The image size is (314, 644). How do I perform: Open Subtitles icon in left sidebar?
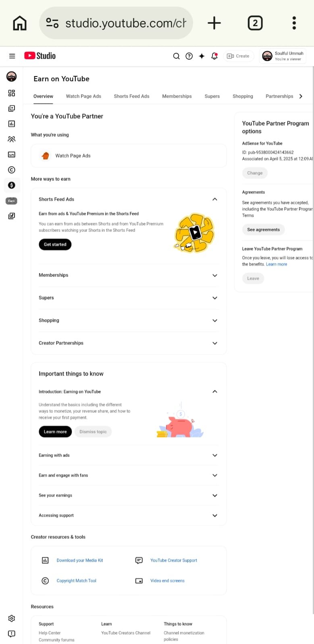12,155
